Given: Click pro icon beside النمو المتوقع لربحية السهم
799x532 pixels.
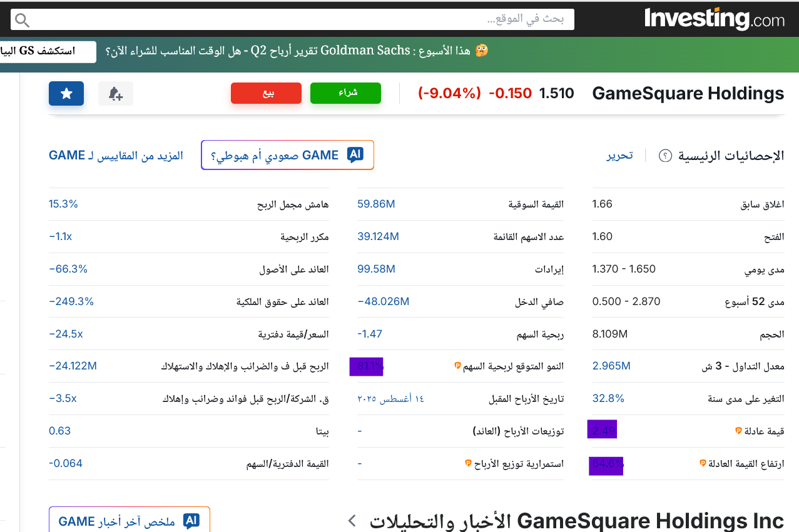Looking at the screenshot, I should tap(457, 366).
